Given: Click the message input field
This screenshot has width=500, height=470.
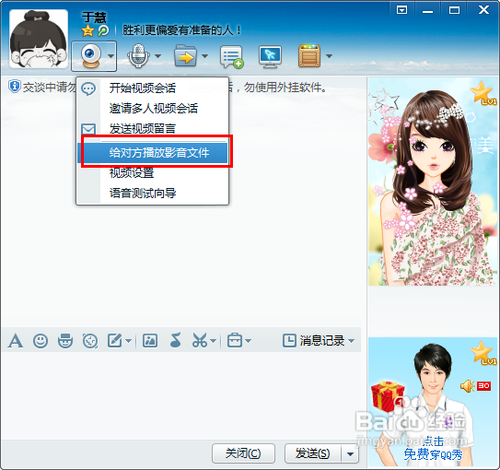Looking at the screenshot, I should [x=181, y=395].
